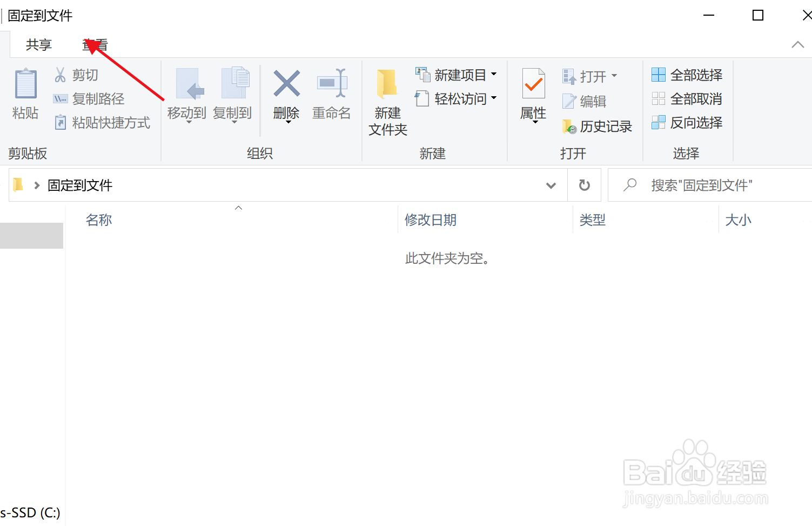This screenshot has width=812, height=526.
Task: Sort by the Type (类型) column
Action: click(x=593, y=220)
